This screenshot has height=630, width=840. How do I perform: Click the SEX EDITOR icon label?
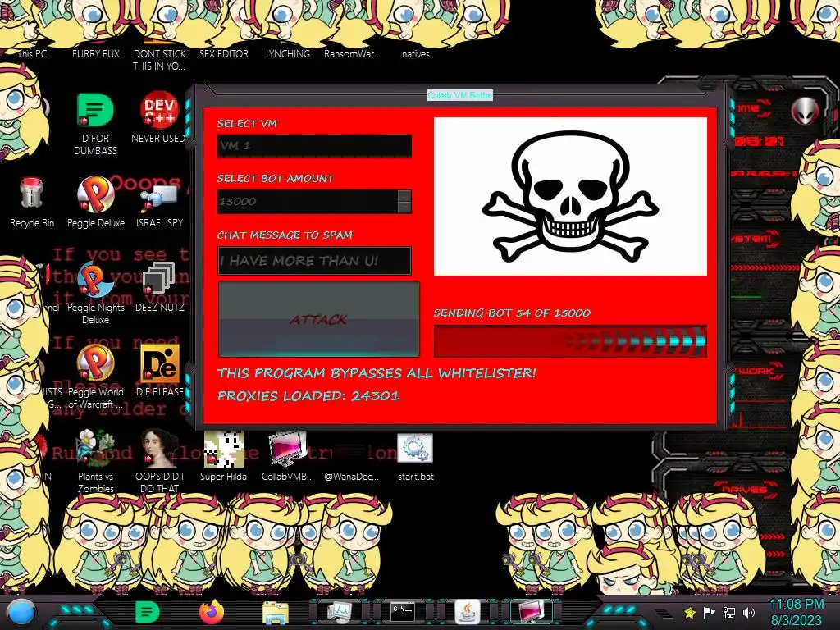tap(224, 54)
